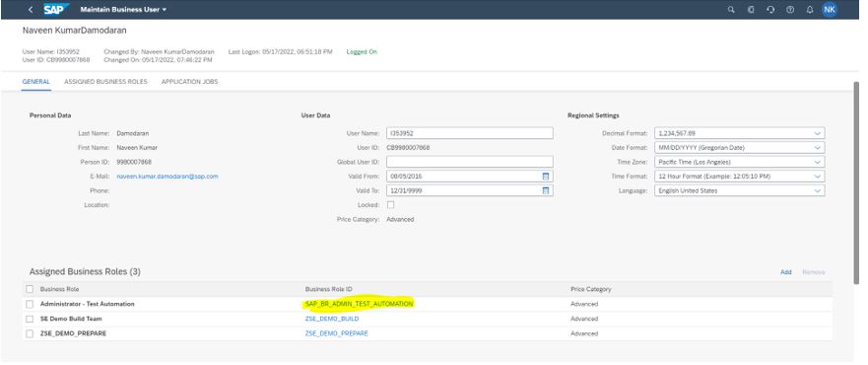Click the Global User ID field

point(469,162)
